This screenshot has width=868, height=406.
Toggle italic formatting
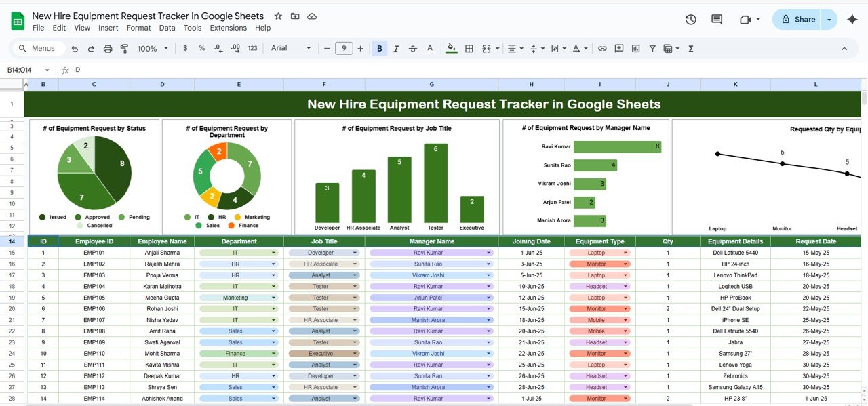[x=396, y=49]
